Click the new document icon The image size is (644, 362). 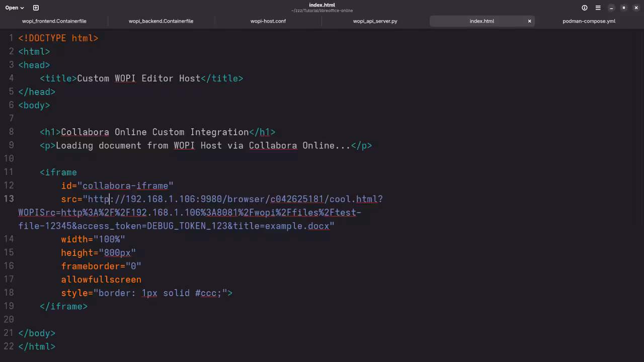[36, 8]
